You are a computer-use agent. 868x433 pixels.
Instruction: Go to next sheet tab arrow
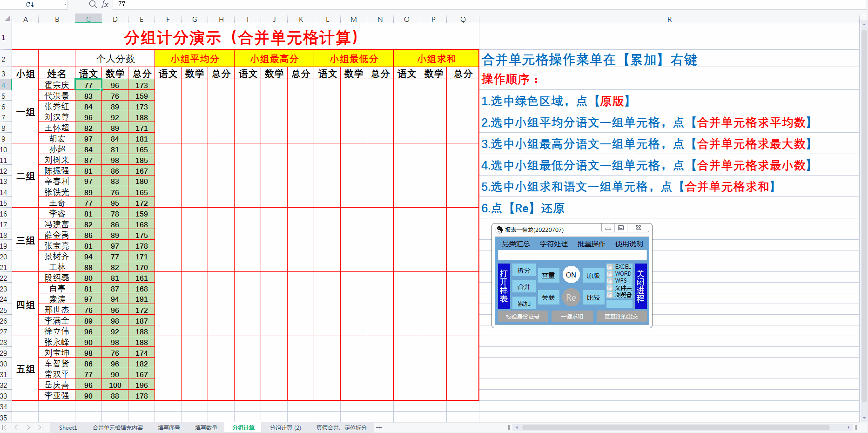pyautogui.click(x=28, y=427)
